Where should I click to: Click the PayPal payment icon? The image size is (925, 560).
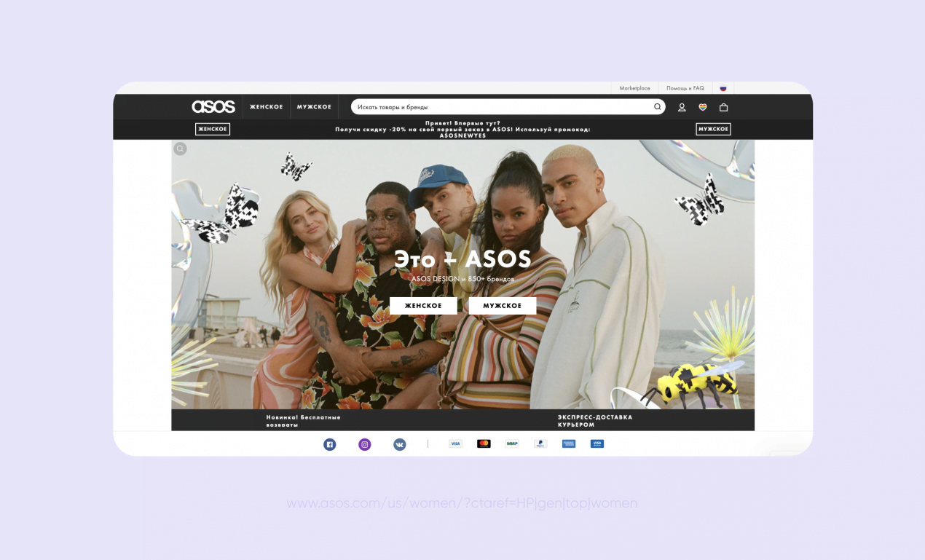click(540, 443)
